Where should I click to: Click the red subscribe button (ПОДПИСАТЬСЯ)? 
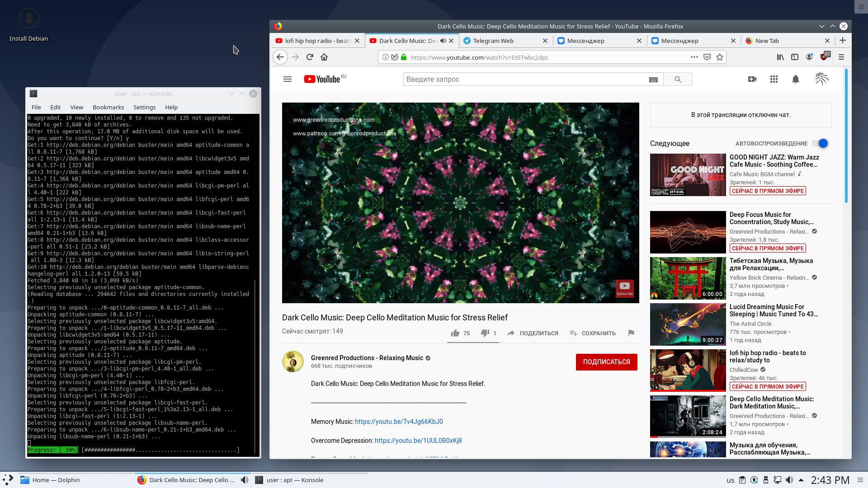point(606,362)
